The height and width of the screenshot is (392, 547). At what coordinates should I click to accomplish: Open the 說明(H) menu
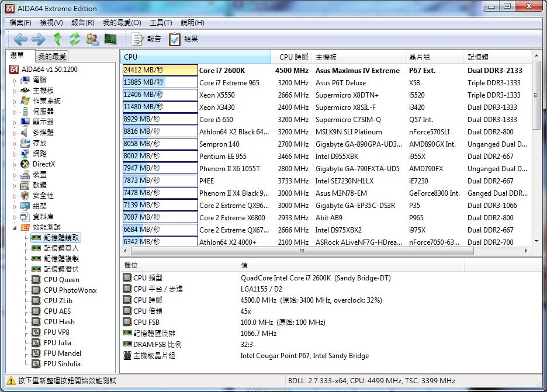(192, 23)
